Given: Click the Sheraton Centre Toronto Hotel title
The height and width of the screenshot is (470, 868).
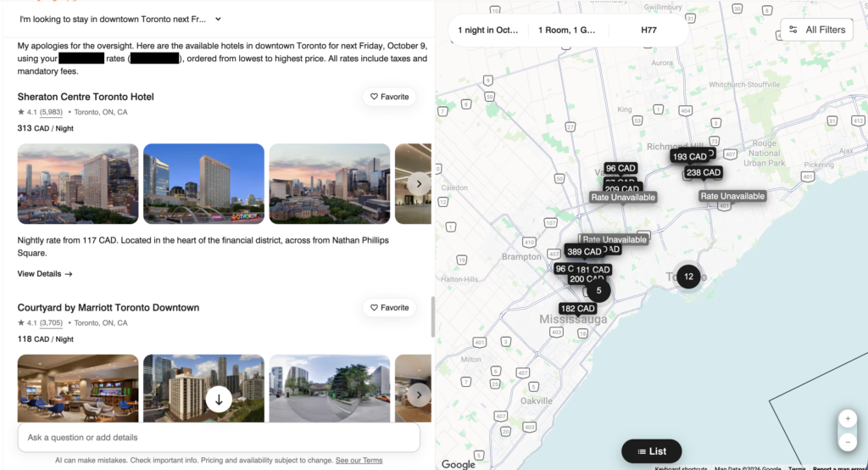Looking at the screenshot, I should coord(86,97).
